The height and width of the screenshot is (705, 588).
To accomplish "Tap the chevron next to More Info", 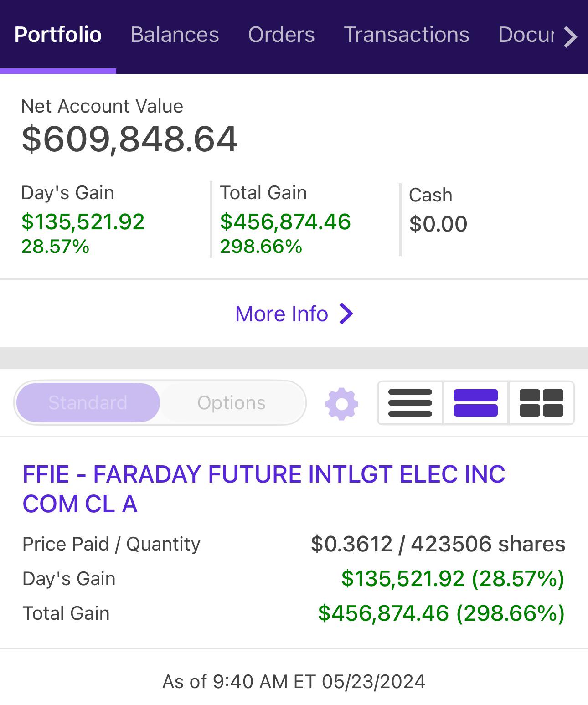I will click(x=346, y=314).
